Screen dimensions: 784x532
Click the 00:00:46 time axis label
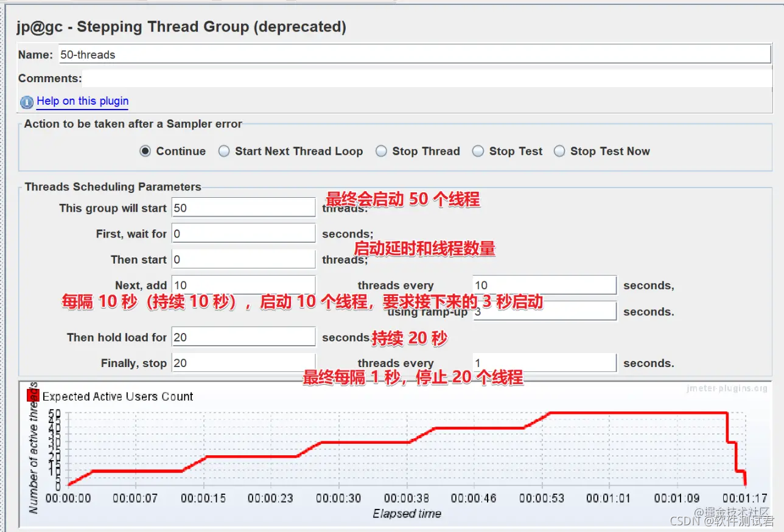coord(474,498)
